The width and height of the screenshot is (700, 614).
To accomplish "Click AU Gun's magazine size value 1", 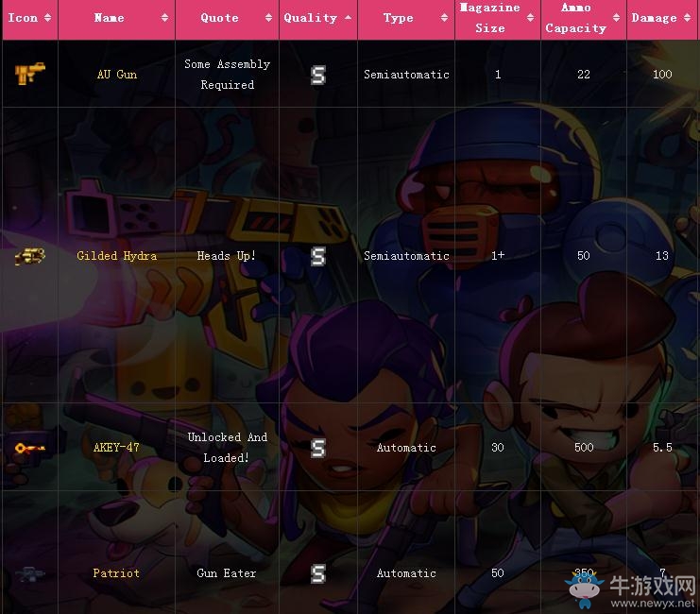I will (x=498, y=75).
